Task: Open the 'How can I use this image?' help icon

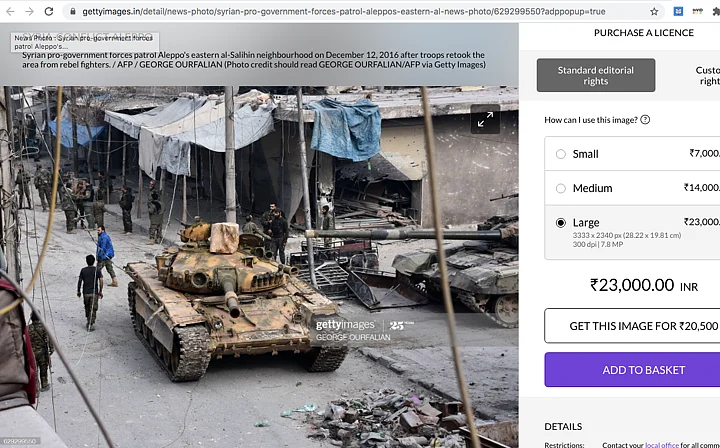Action: [645, 120]
